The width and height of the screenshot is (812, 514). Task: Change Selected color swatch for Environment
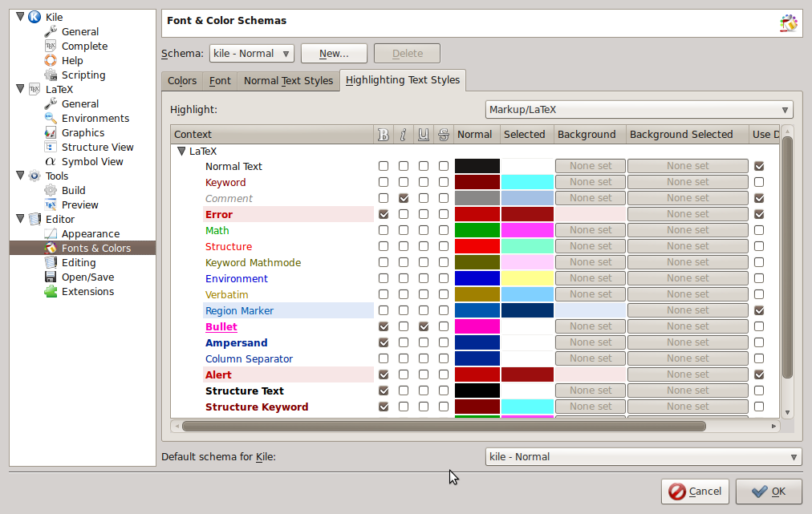click(527, 278)
